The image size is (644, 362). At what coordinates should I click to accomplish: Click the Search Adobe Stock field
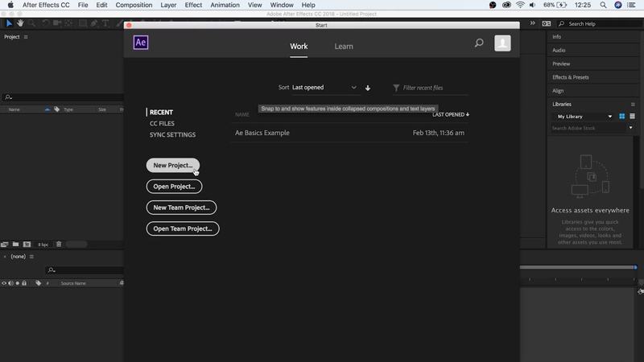[588, 128]
